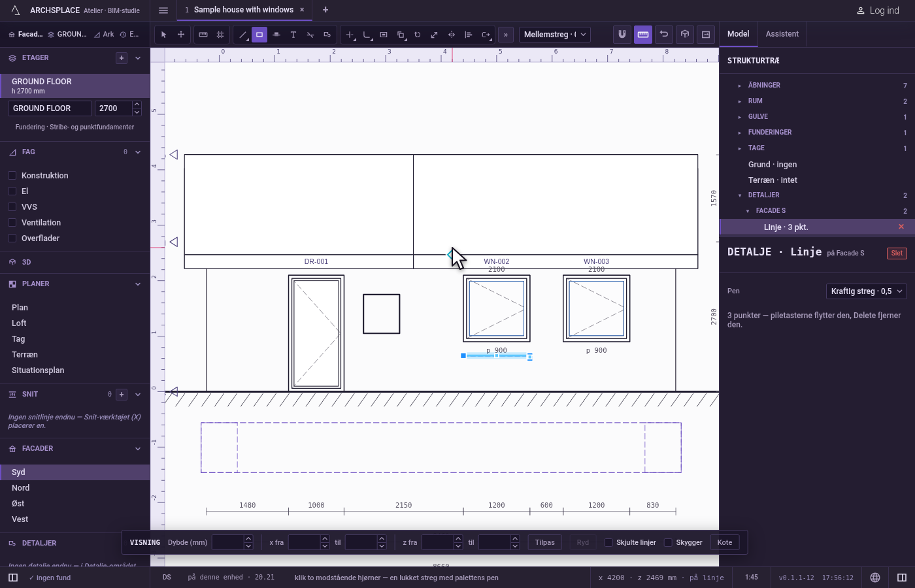Collapse the PLANER section chevron

pos(138,284)
